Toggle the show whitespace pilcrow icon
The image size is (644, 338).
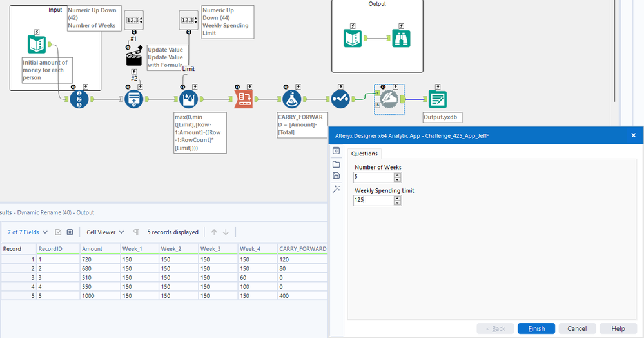point(136,232)
